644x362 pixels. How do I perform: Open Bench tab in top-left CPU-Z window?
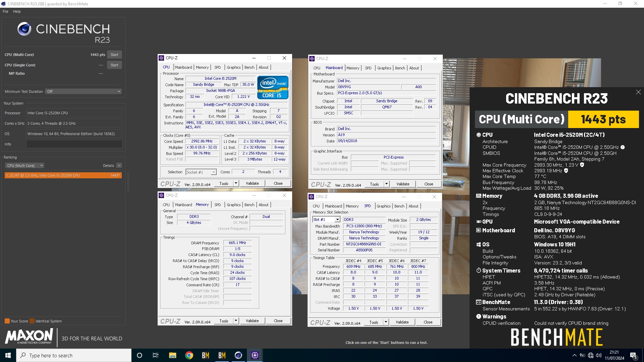pos(249,67)
